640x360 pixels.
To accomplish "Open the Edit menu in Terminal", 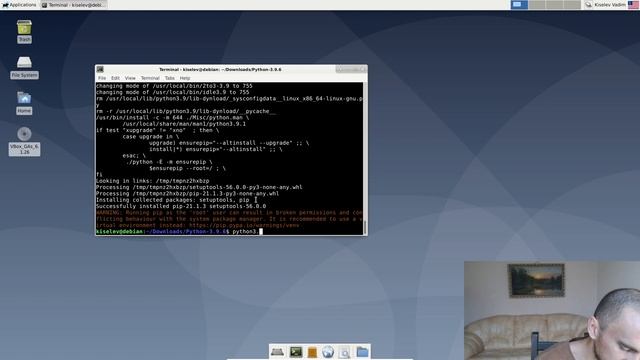I will [x=116, y=78].
